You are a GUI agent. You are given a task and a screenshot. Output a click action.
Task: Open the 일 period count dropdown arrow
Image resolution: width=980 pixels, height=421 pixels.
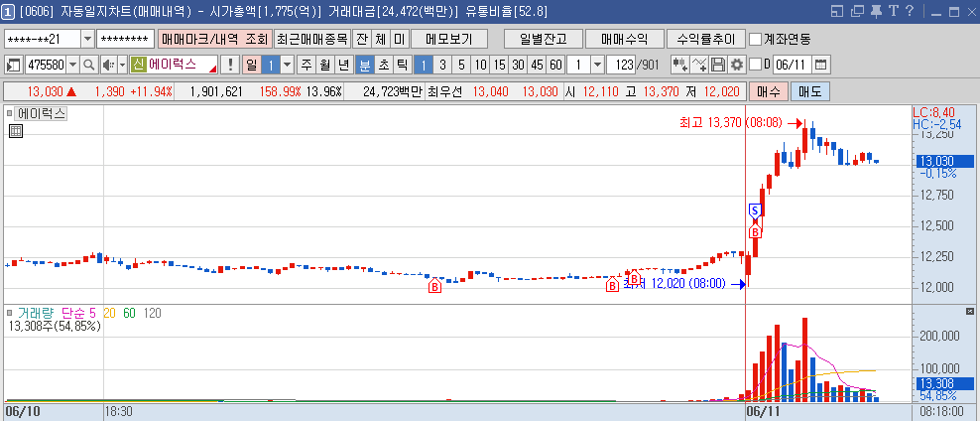tap(287, 65)
